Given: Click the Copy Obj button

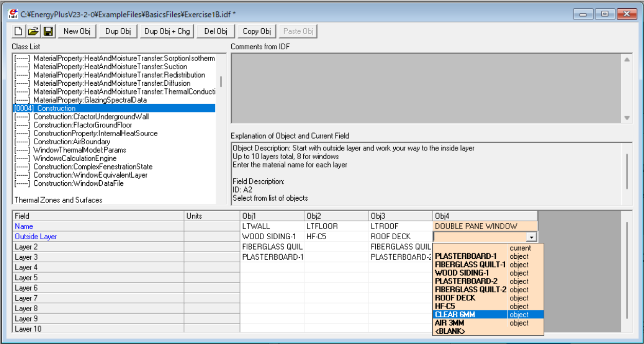Looking at the screenshot, I should [257, 31].
